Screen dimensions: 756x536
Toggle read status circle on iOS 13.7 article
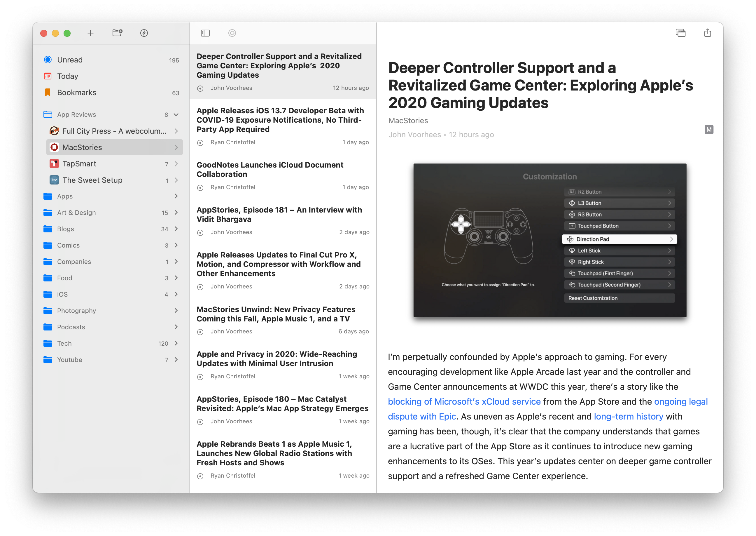[200, 143]
